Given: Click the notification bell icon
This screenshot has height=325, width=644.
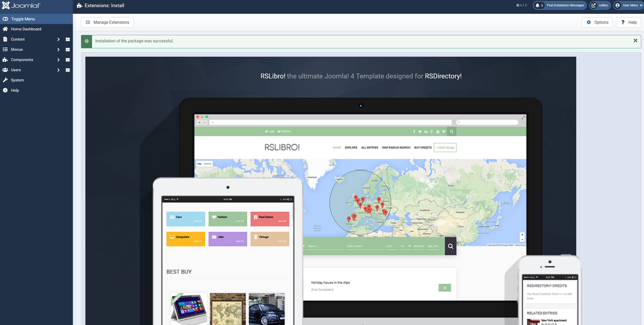Looking at the screenshot, I should 537,5.
